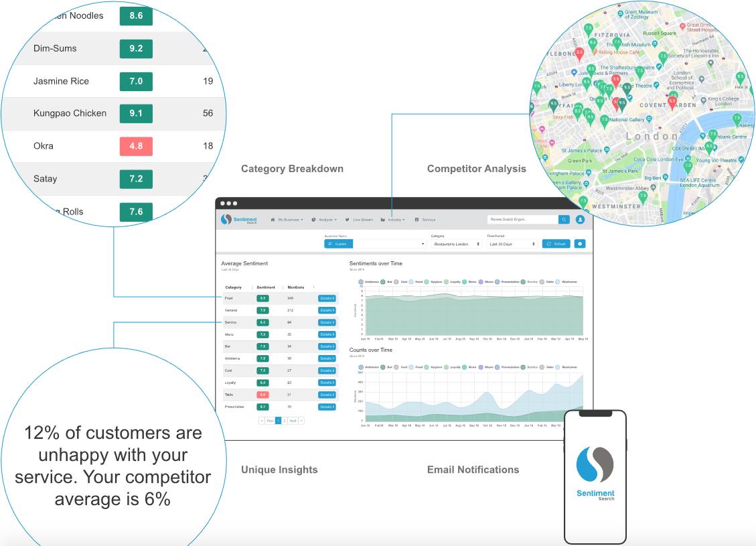This screenshot has height=546, width=756.
Task: Click the Westminster Abbey label on the map
Action: pyautogui.click(x=627, y=188)
